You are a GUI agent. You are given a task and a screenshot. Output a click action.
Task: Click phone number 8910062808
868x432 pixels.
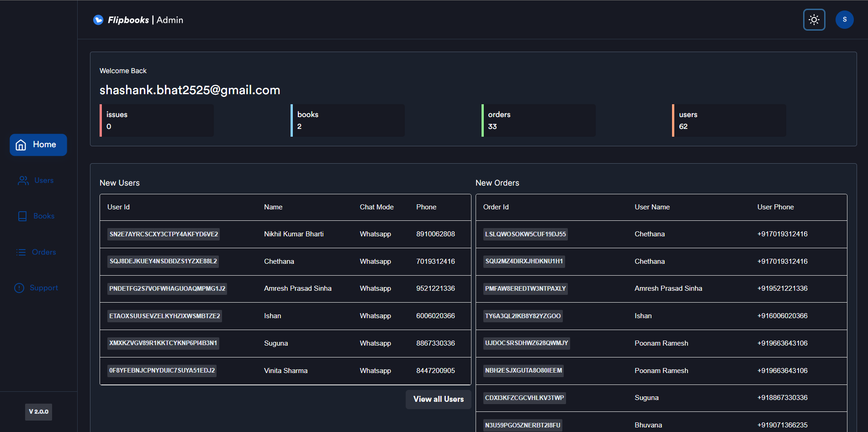click(x=435, y=234)
